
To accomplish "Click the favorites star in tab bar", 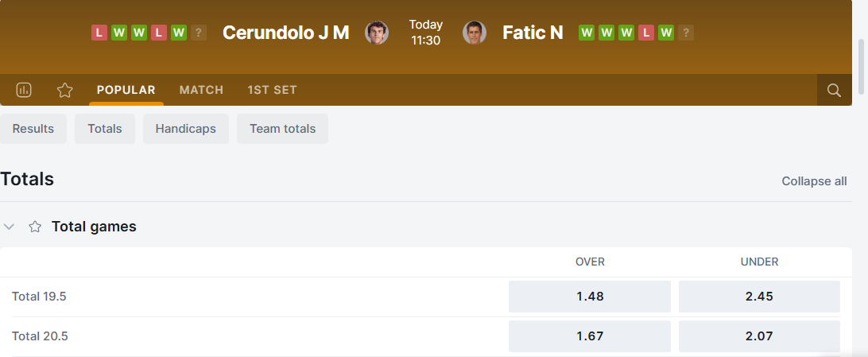I will click(x=65, y=90).
